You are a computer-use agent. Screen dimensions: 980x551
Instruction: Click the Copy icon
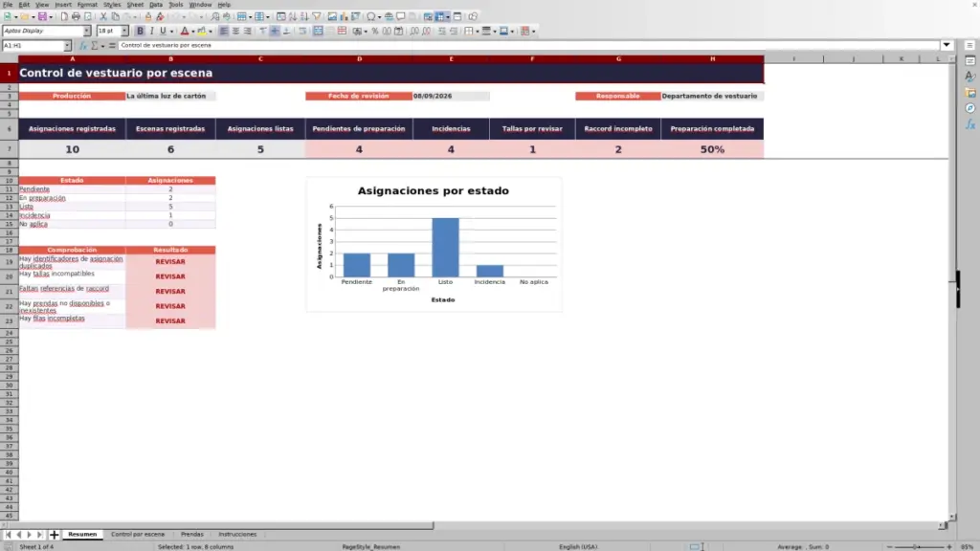115,17
